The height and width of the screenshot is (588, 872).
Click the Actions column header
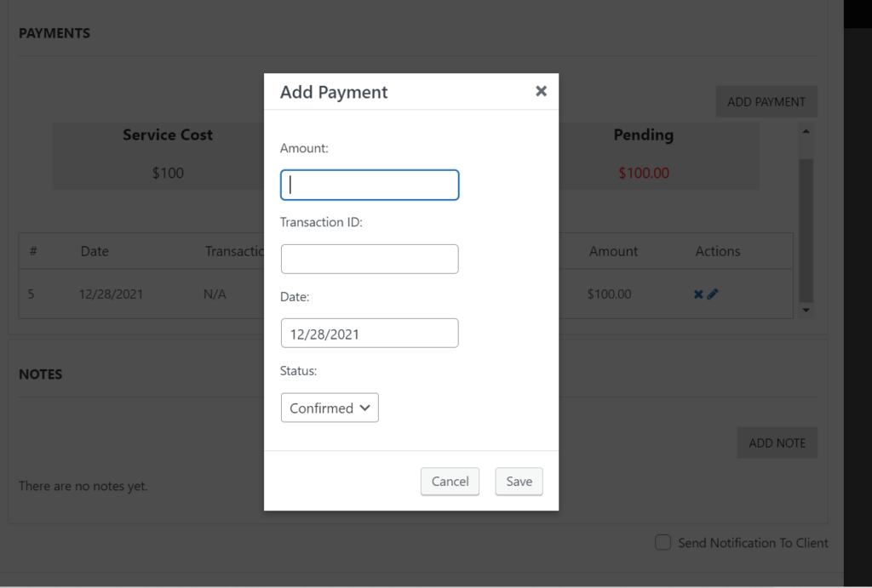pyautogui.click(x=717, y=251)
